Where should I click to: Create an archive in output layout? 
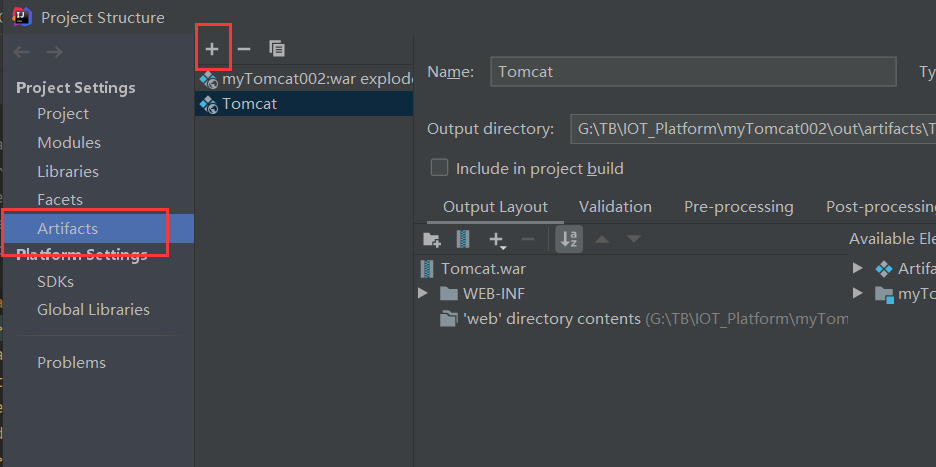click(462, 239)
